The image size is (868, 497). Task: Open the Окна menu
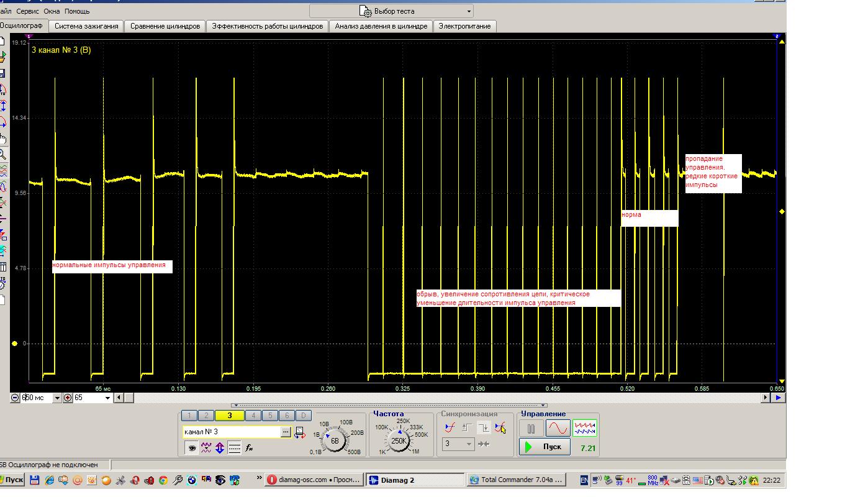(x=52, y=11)
